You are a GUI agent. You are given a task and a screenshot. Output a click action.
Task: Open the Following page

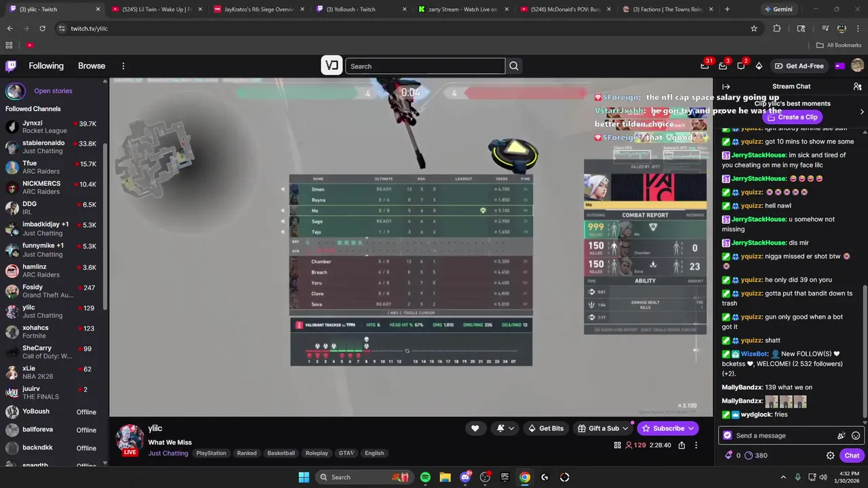[46, 66]
